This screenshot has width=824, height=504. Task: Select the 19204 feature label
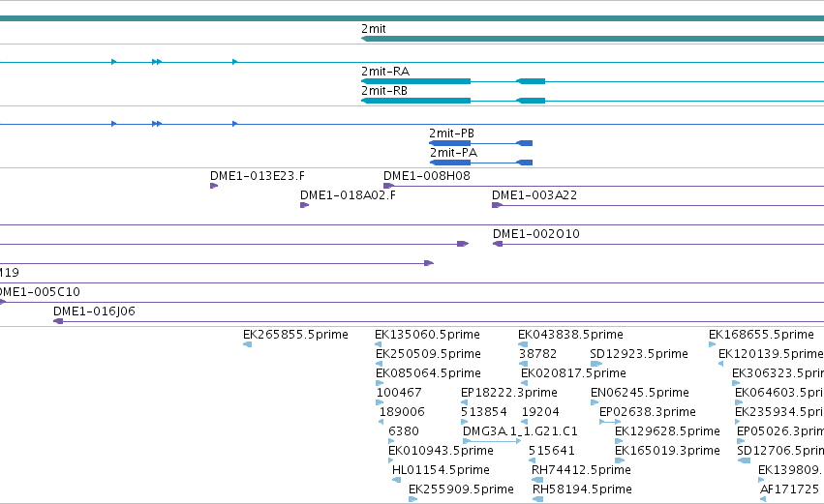pos(540,412)
